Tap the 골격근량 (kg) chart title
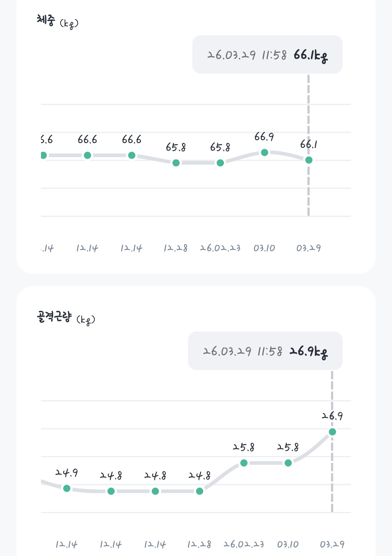 (66, 317)
